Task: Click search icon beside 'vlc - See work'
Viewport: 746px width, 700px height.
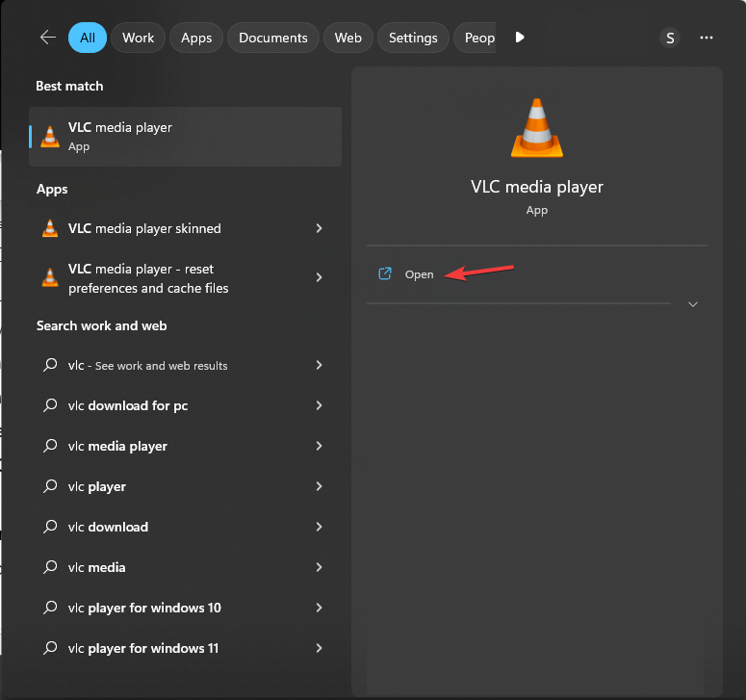Action: pyautogui.click(x=50, y=365)
